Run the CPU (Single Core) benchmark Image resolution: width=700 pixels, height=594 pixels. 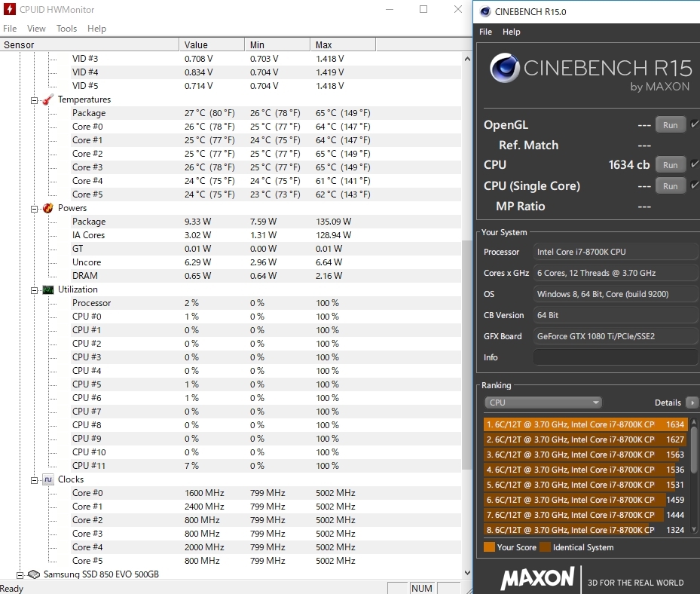tap(670, 185)
